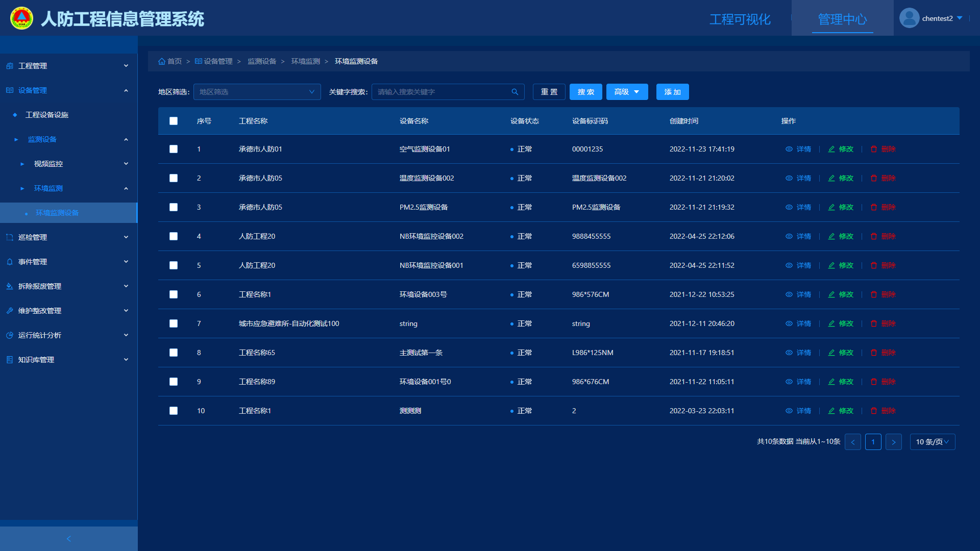
Task: Click the eye details icon for row 1
Action: pyautogui.click(x=789, y=149)
